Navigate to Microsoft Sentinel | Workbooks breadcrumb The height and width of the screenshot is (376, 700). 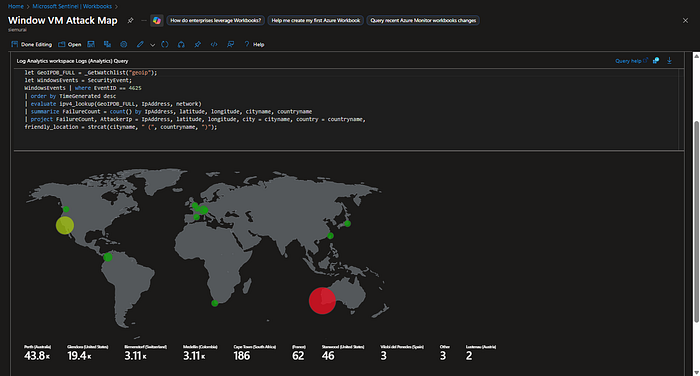72,6
